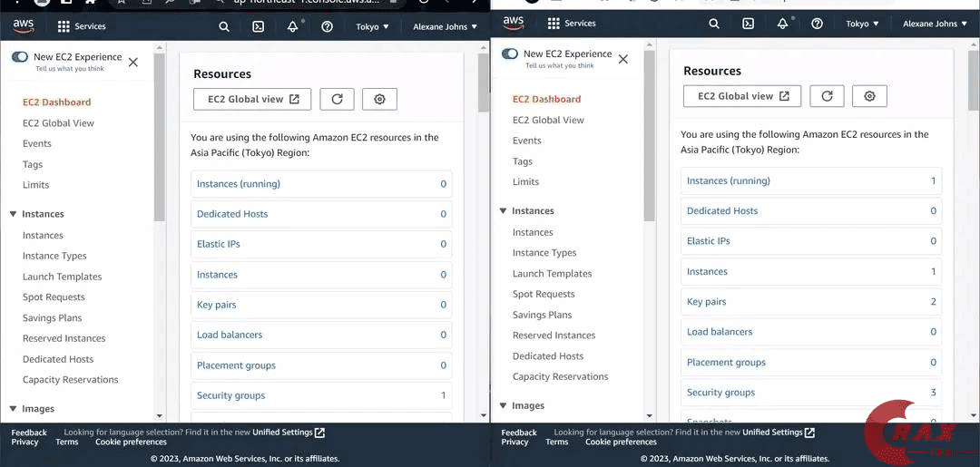This screenshot has width=980, height=467.
Task: Close the New EC2 Experience banner in the left window
Action: [x=133, y=63]
